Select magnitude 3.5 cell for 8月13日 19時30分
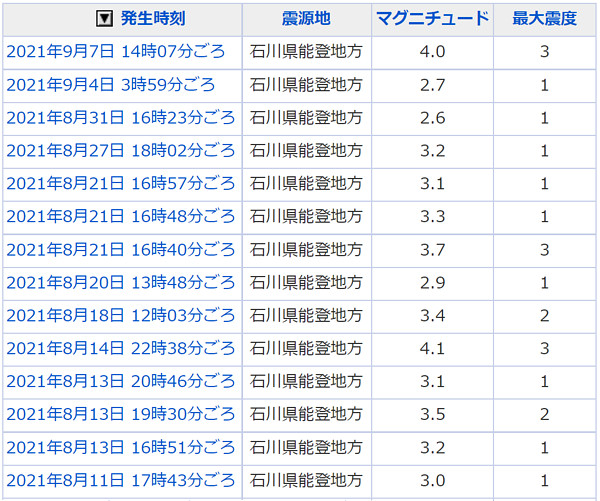 point(432,415)
